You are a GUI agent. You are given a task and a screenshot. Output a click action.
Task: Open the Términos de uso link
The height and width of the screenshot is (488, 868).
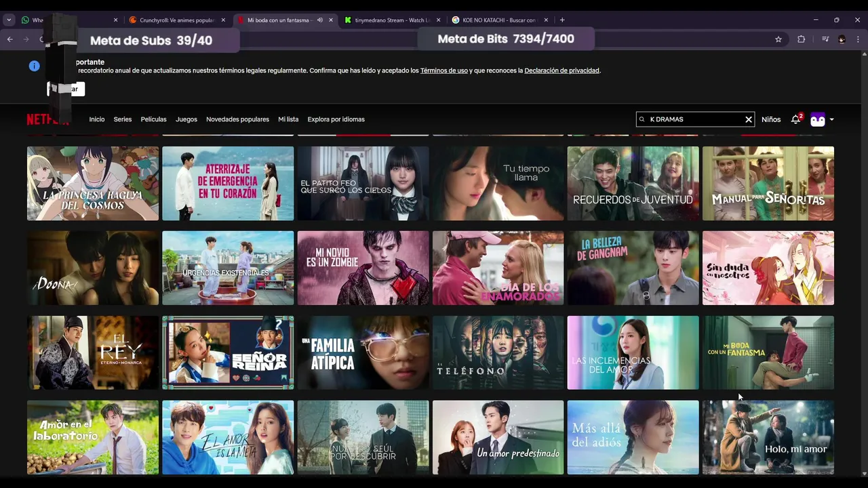[444, 70]
